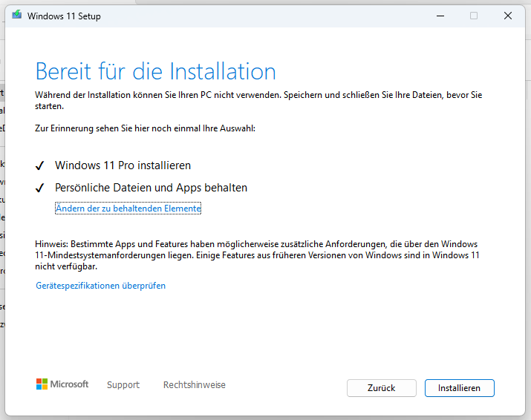This screenshot has width=531, height=420.
Task: Click 'Zur Erinnerung sehen Sie hier' text line
Action: (x=145, y=128)
